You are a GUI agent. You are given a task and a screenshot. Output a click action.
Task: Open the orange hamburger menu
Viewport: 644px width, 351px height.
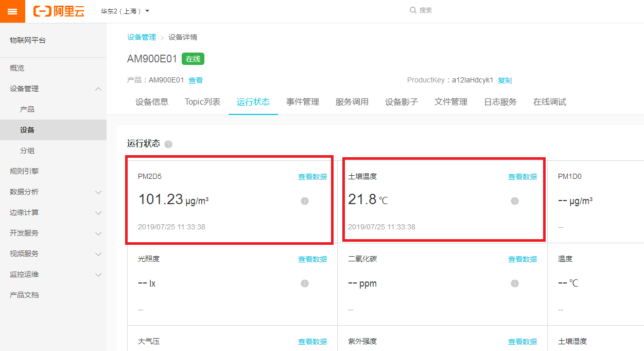pos(12,11)
